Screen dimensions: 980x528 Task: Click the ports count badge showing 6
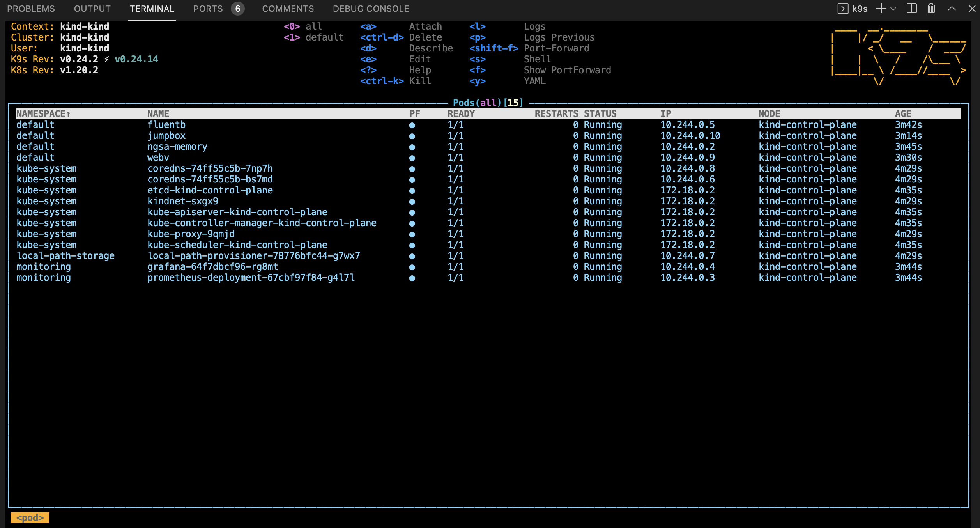pos(238,9)
